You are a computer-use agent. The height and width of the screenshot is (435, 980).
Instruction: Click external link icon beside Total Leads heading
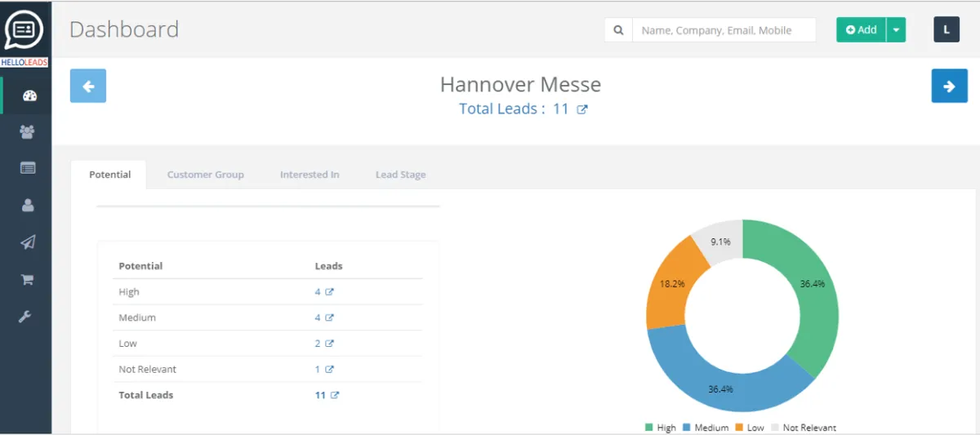(x=582, y=109)
